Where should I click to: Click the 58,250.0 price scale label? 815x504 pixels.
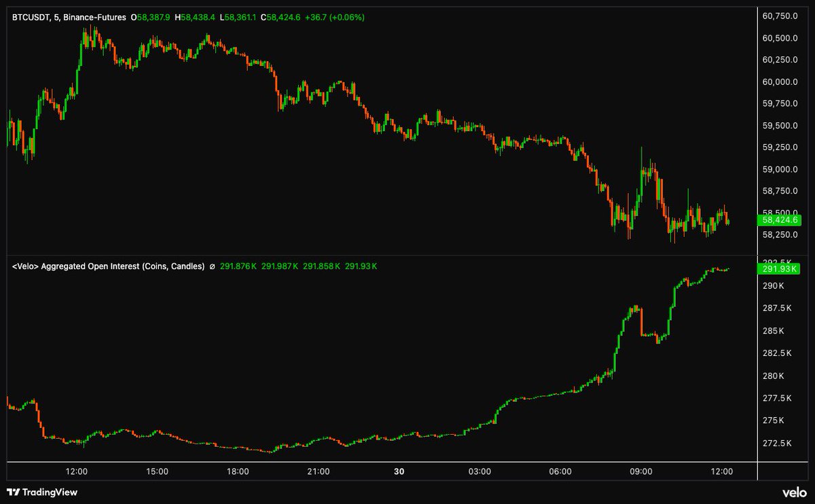tap(780, 235)
